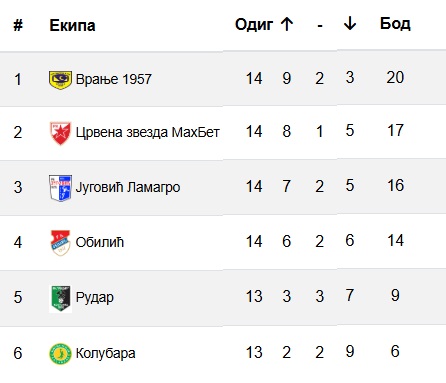Click the down arrow losses column header
Screen dimensions: 446x383
coord(350,24)
